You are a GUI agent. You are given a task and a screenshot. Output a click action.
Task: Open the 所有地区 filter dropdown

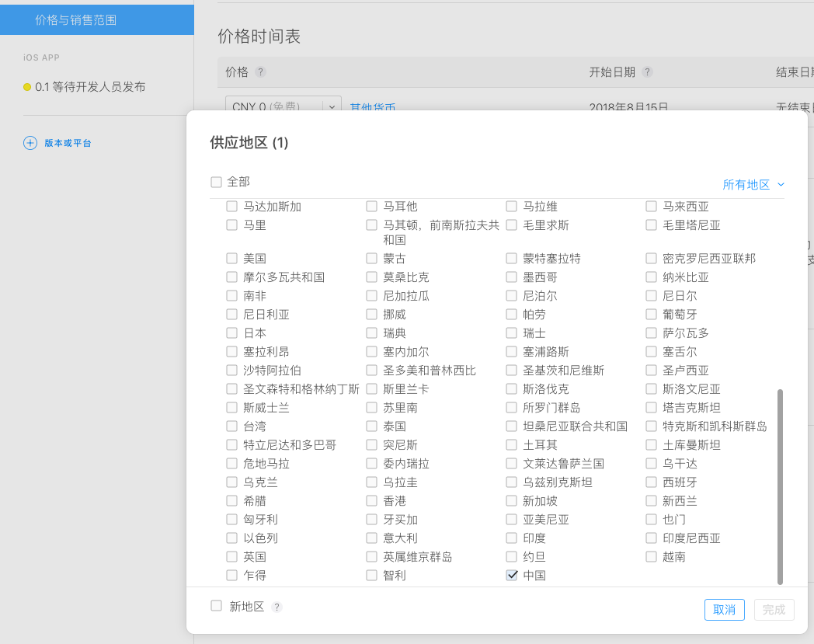(753, 184)
